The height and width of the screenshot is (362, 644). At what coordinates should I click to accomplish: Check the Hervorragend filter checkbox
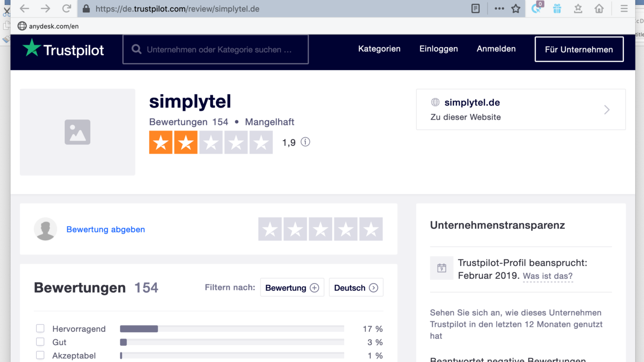[x=40, y=328]
